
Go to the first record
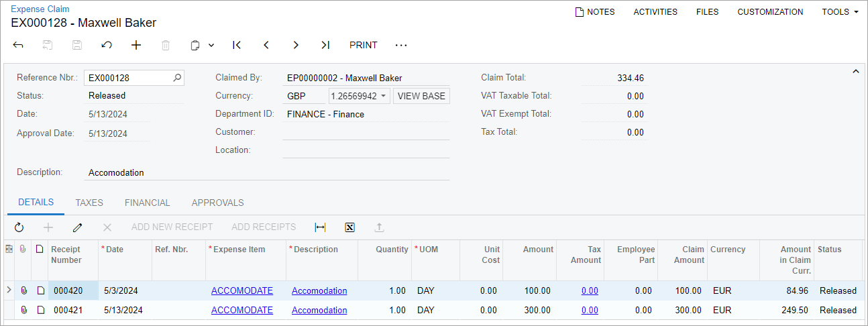[x=237, y=45]
